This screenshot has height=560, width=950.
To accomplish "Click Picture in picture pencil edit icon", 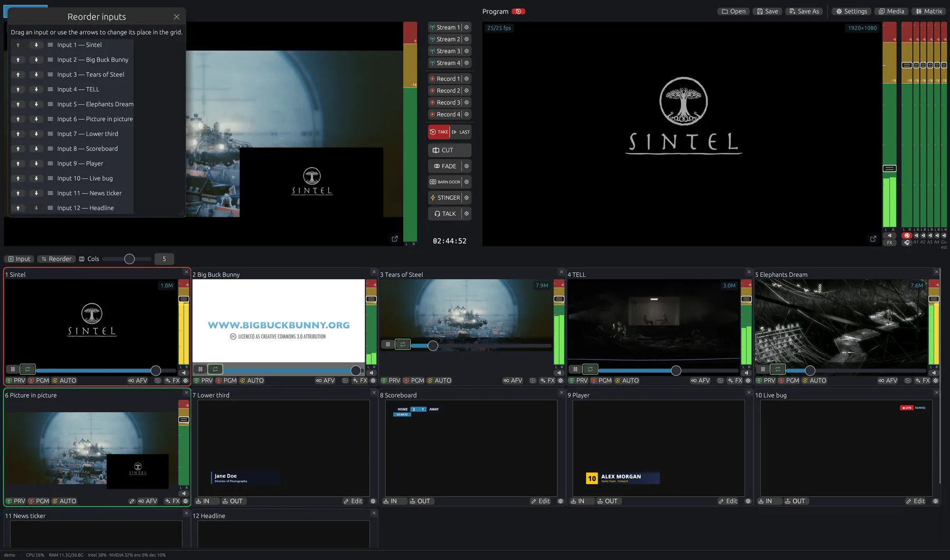I will point(132,501).
